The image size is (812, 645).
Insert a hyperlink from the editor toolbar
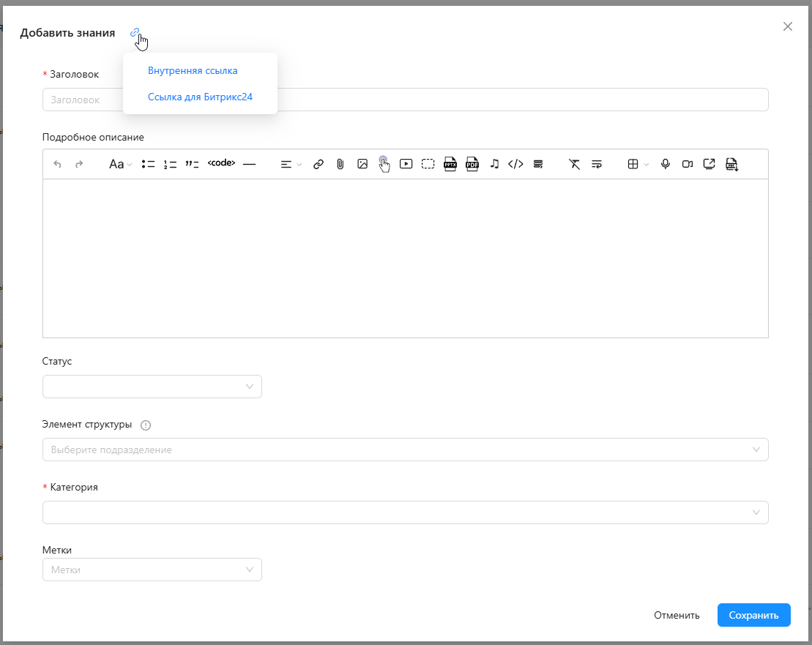coord(318,165)
